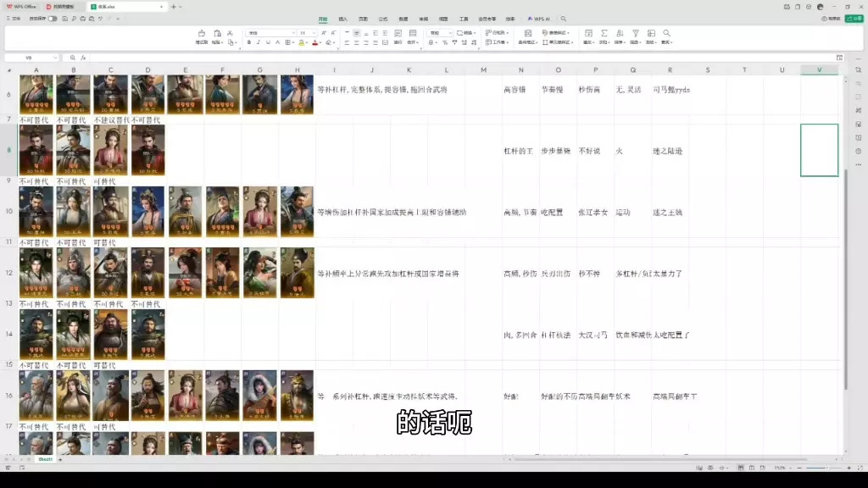Open the Formulas ribbon tab

tap(383, 19)
